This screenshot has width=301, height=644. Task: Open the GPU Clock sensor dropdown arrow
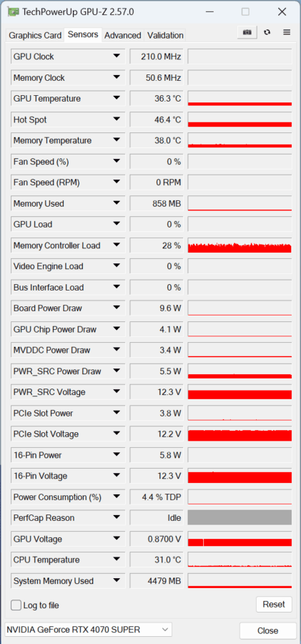tap(117, 57)
